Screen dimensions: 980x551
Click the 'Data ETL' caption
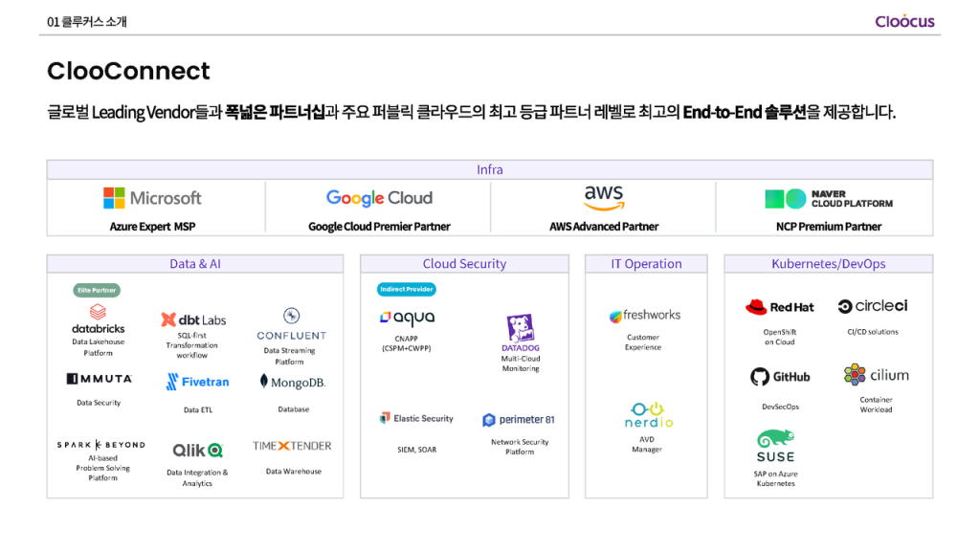click(x=198, y=409)
